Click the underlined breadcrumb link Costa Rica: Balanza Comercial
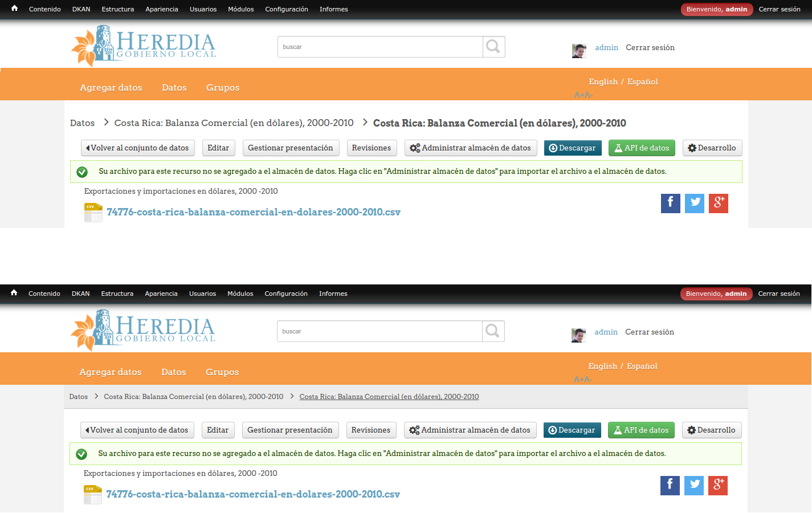812x513 pixels. [389, 397]
